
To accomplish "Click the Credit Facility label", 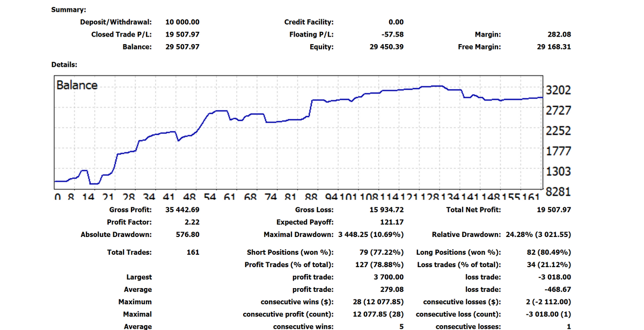I will click(x=309, y=22).
